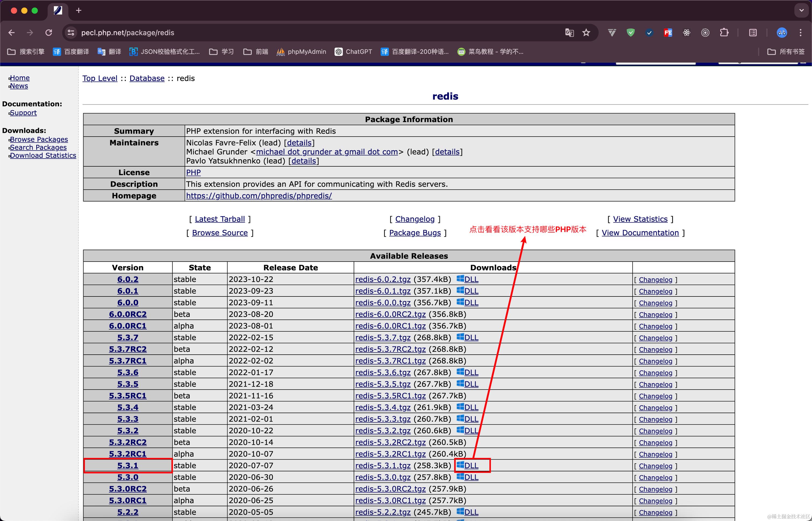Click the Chrome three-dot menu icon
Image resolution: width=812 pixels, height=521 pixels.
tap(800, 32)
